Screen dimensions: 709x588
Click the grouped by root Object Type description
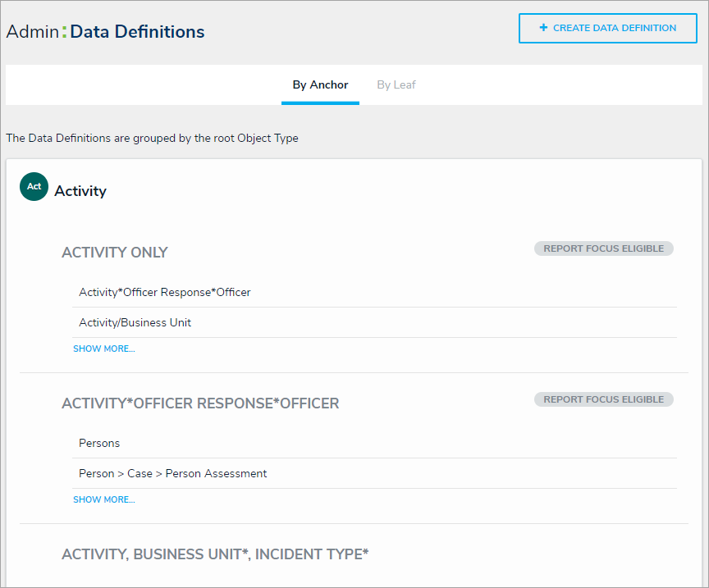152,138
